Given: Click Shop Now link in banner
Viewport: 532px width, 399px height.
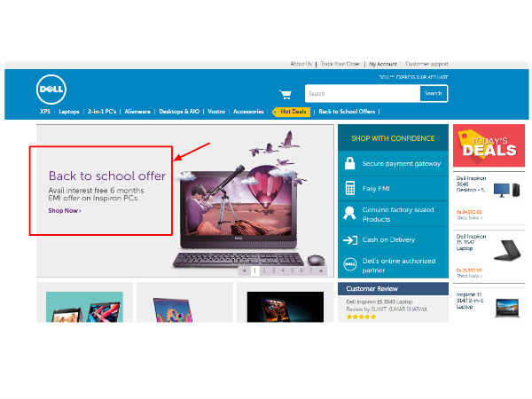Looking at the screenshot, I should click(x=65, y=210).
